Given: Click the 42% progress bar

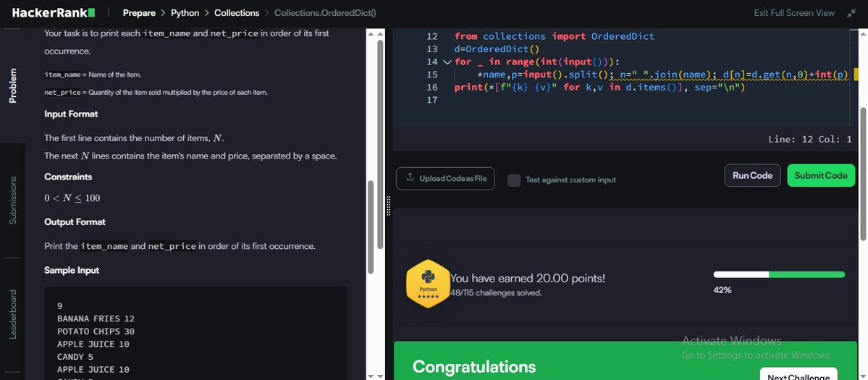Looking at the screenshot, I should 779,274.
